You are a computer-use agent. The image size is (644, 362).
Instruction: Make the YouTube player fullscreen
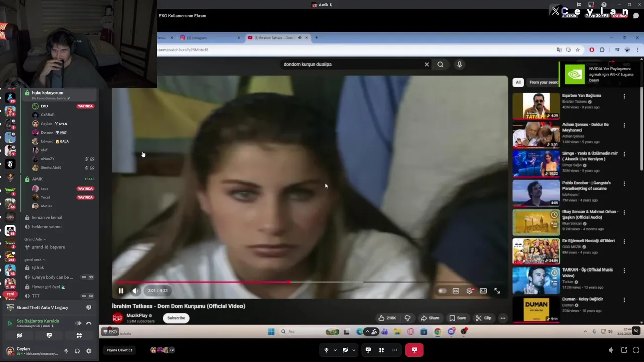[x=497, y=291]
